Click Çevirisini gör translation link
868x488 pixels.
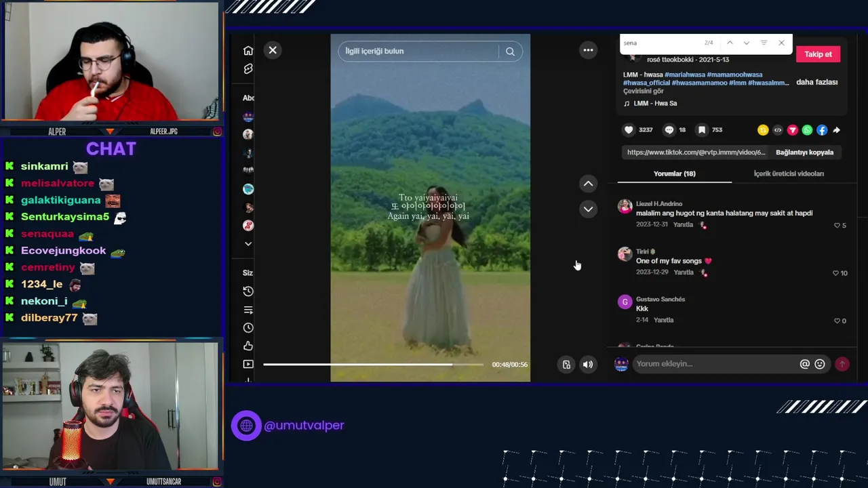click(x=644, y=91)
